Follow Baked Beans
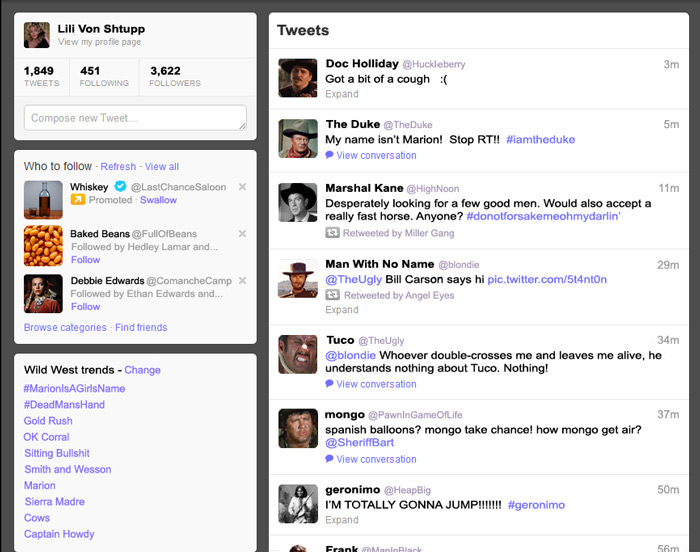 [x=86, y=259]
